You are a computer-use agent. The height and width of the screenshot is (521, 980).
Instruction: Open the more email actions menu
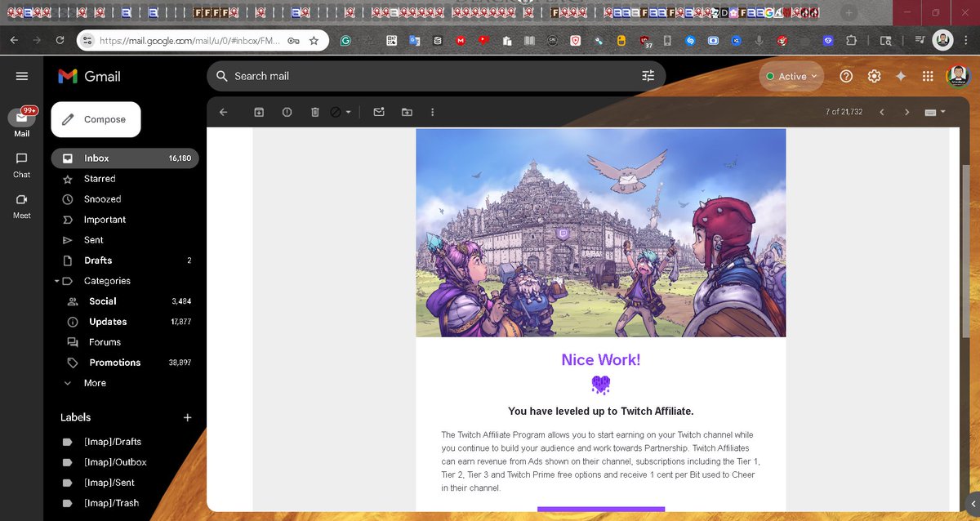(432, 112)
